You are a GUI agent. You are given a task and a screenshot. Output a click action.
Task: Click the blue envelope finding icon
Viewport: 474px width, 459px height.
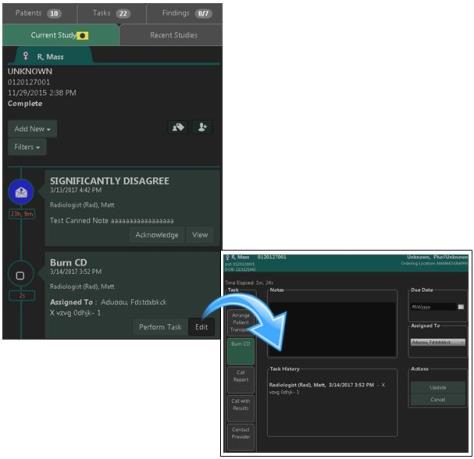click(x=21, y=192)
